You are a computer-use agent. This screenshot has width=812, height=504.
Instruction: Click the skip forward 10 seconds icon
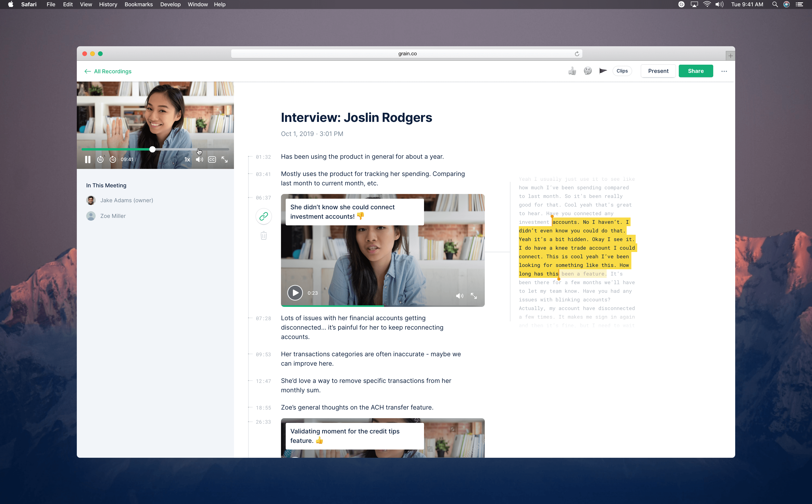113,159
